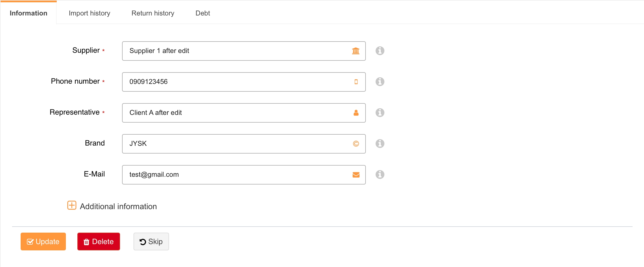This screenshot has width=644, height=267.
Task: Click the bank icon in Supplier field
Action: pyautogui.click(x=356, y=51)
